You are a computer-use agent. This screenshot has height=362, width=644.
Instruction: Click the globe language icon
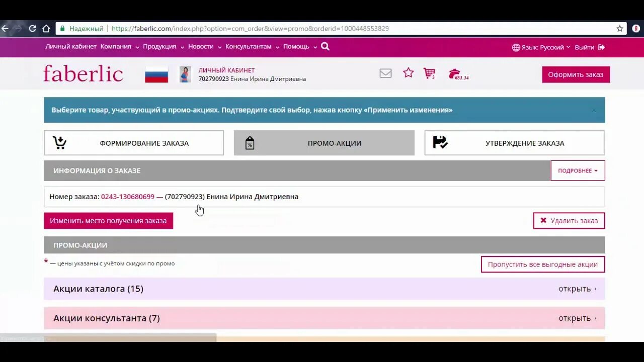[516, 47]
